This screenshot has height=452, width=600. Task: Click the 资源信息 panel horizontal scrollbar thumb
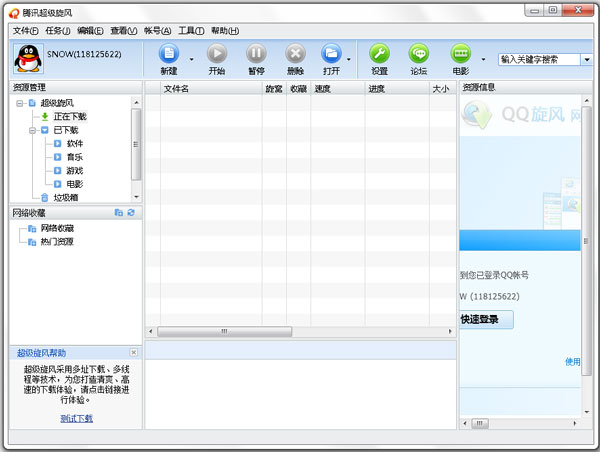(480, 423)
